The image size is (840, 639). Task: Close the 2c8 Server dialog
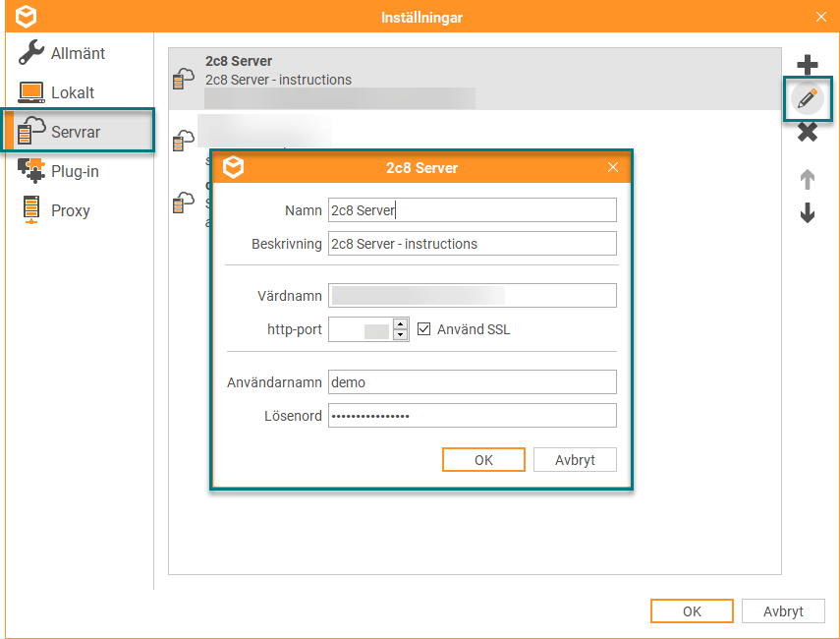pos(613,167)
